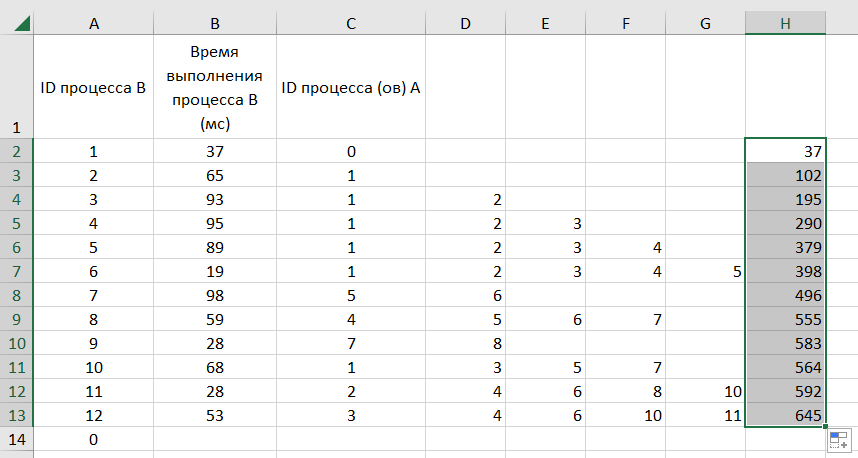Select cell B8 with value 98

pos(215,295)
